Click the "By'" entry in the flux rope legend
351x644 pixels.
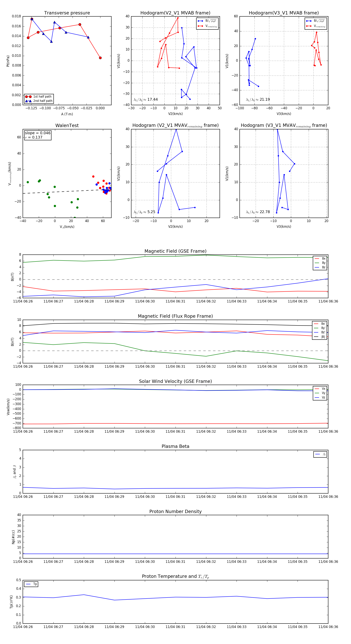pyautogui.click(x=320, y=328)
